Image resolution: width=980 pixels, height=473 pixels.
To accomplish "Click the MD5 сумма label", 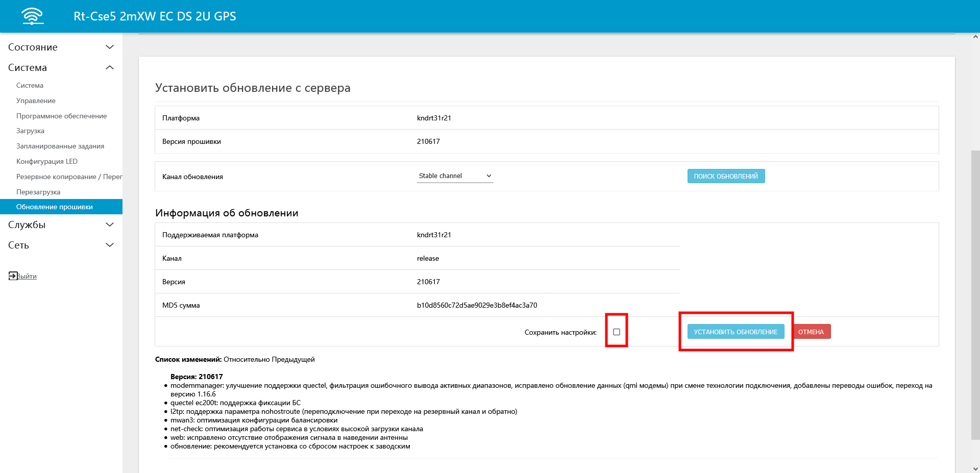I will pyautogui.click(x=181, y=305).
